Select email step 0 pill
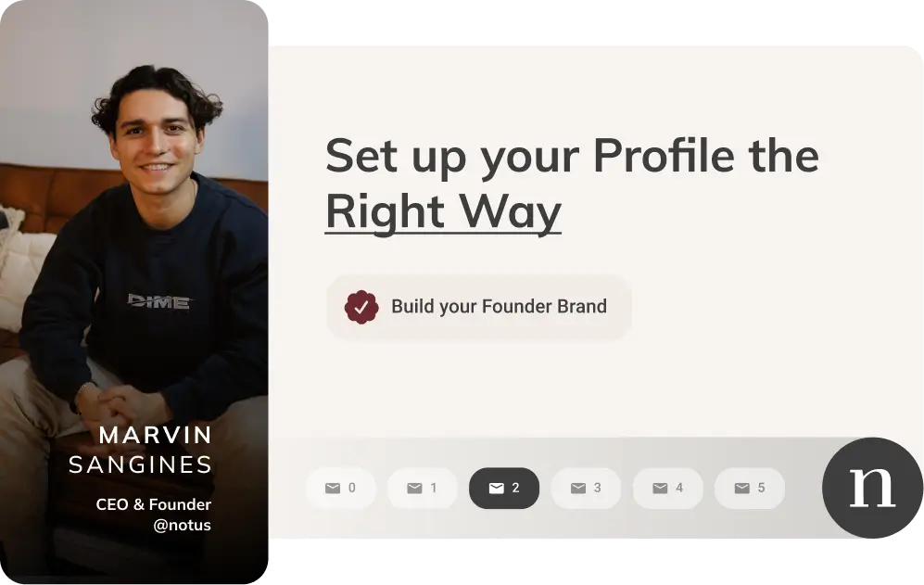 pos(341,488)
